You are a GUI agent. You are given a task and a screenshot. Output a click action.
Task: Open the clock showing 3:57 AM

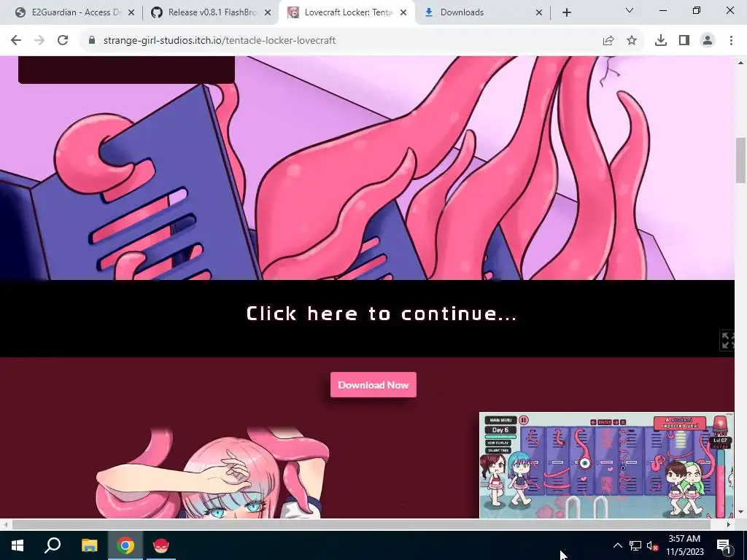coord(684,545)
